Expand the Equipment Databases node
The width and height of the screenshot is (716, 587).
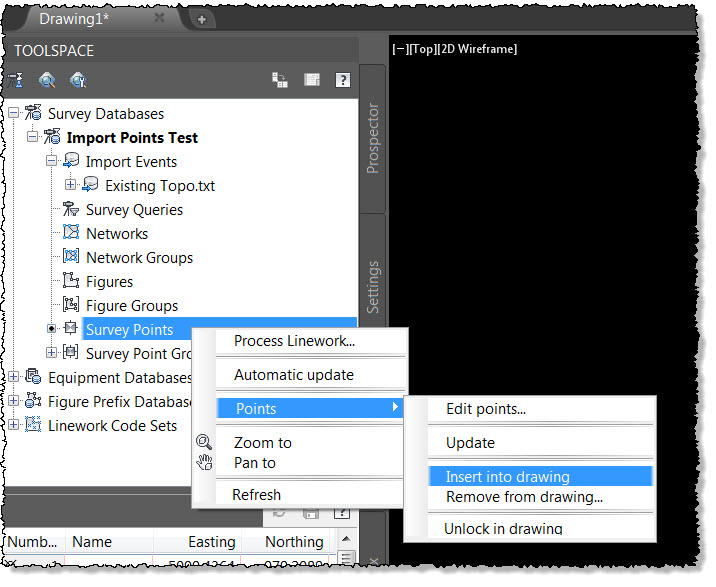(x=14, y=376)
